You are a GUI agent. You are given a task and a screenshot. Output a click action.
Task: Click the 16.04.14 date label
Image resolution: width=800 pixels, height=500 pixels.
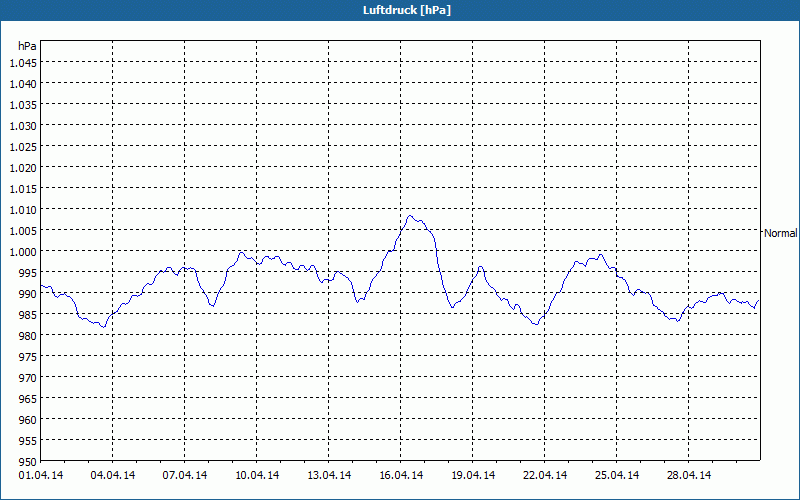[401, 475]
